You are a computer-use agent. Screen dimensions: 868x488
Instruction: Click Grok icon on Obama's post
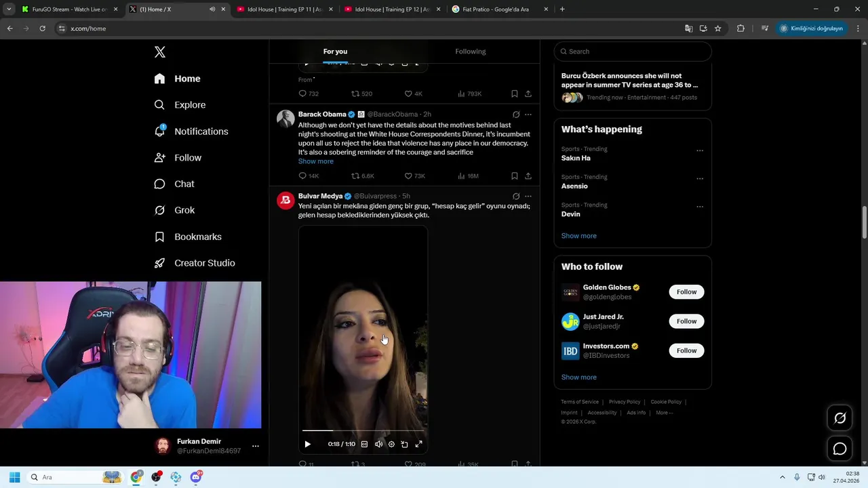pyautogui.click(x=516, y=115)
